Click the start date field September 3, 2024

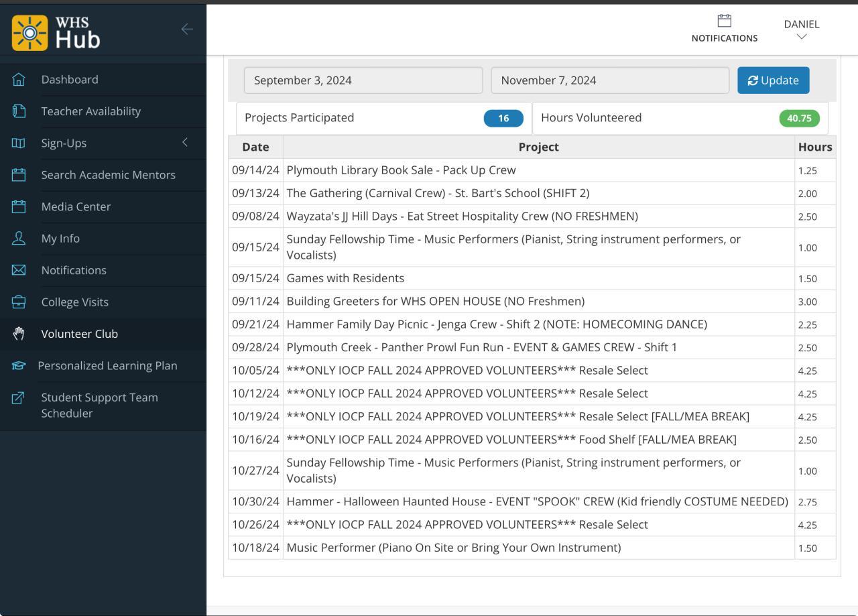363,80
